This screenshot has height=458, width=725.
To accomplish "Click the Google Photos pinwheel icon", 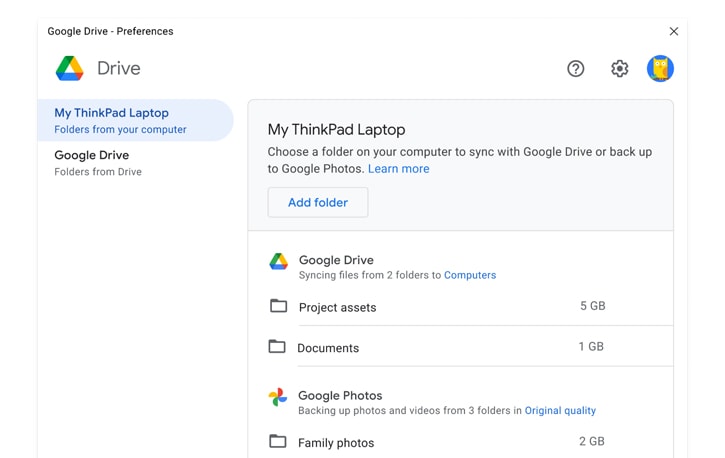I will (278, 397).
